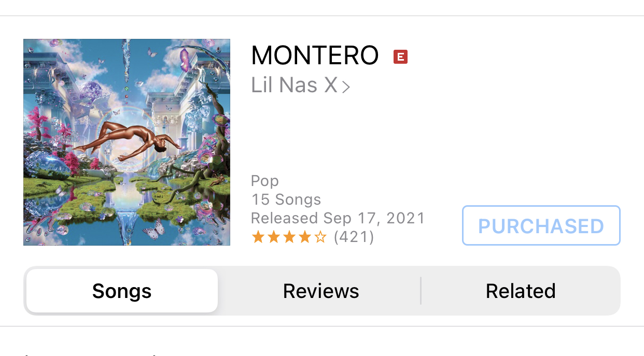The image size is (644, 356).
Task: Switch to the Songs tab
Action: pyautogui.click(x=122, y=291)
